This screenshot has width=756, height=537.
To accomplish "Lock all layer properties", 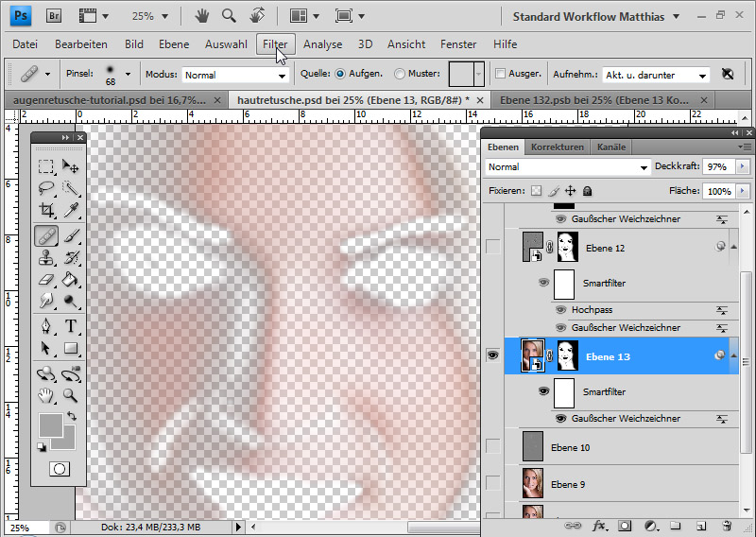I will [587, 191].
